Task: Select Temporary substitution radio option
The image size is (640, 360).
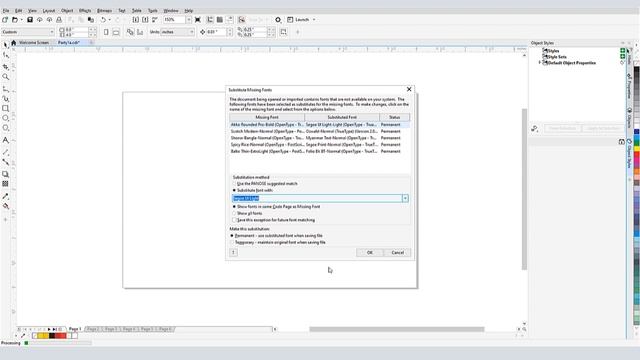Action: (232, 242)
